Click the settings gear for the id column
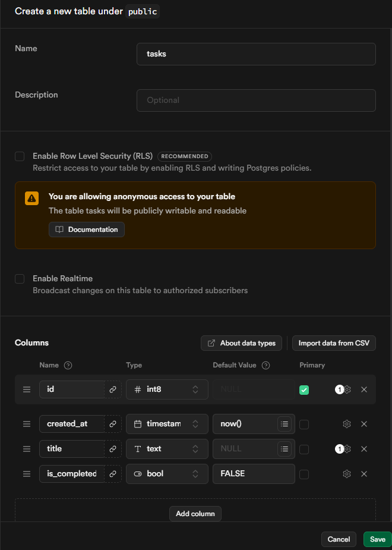Screen dimensions: 392x550 pyautogui.click(x=347, y=389)
